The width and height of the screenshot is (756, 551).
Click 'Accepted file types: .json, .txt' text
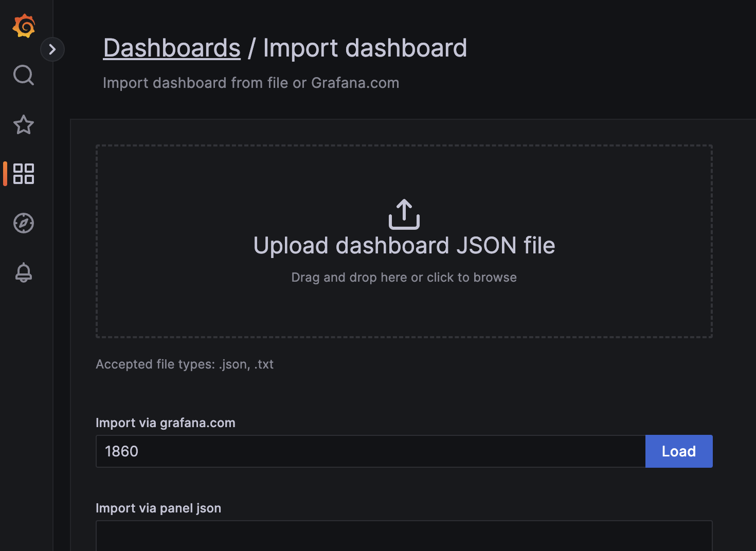(185, 364)
